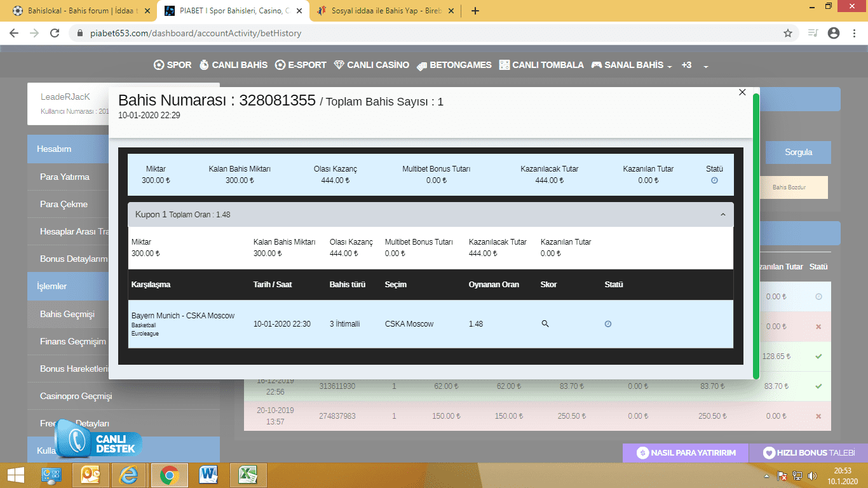The image size is (868, 488).
Task: Expand the İşlemler sidebar section
Action: pos(68,286)
